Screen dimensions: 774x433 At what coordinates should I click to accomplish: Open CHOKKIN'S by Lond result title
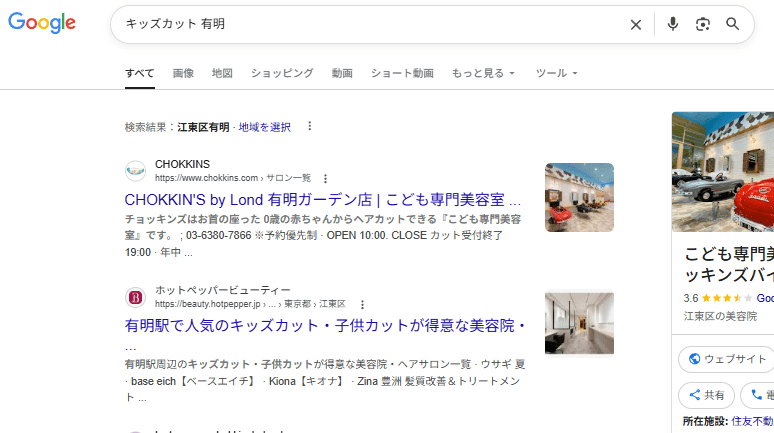pyautogui.click(x=323, y=198)
